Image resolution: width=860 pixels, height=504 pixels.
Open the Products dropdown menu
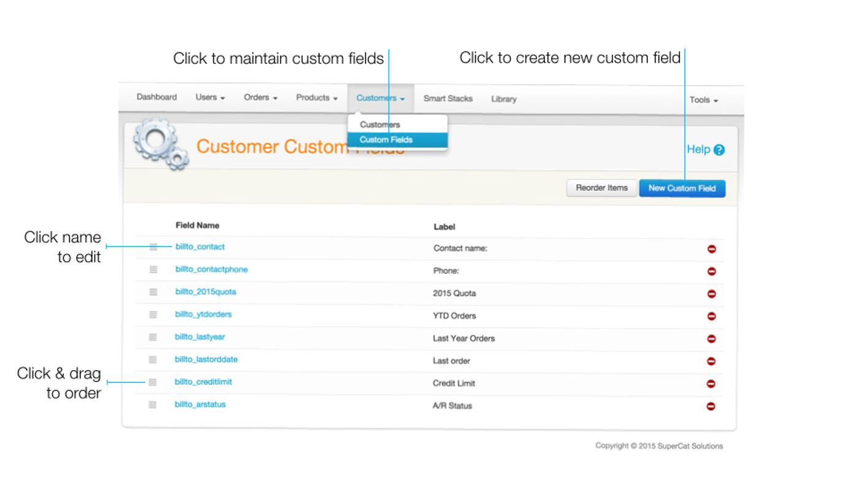pyautogui.click(x=317, y=98)
